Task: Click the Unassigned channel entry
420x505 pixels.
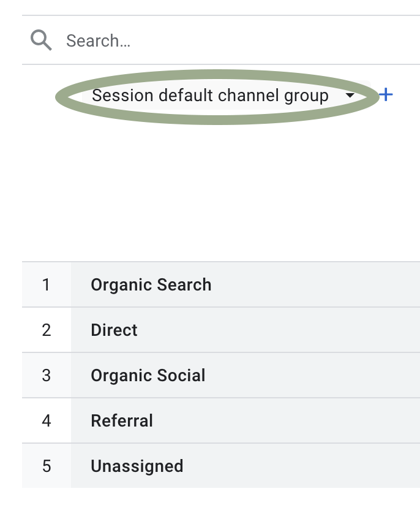Action: coord(137,466)
